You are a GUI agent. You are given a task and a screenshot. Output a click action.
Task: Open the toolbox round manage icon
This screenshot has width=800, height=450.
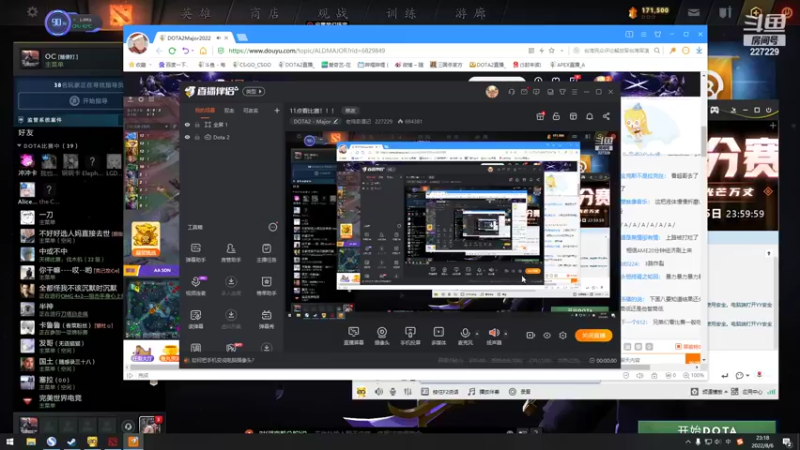pos(273,227)
